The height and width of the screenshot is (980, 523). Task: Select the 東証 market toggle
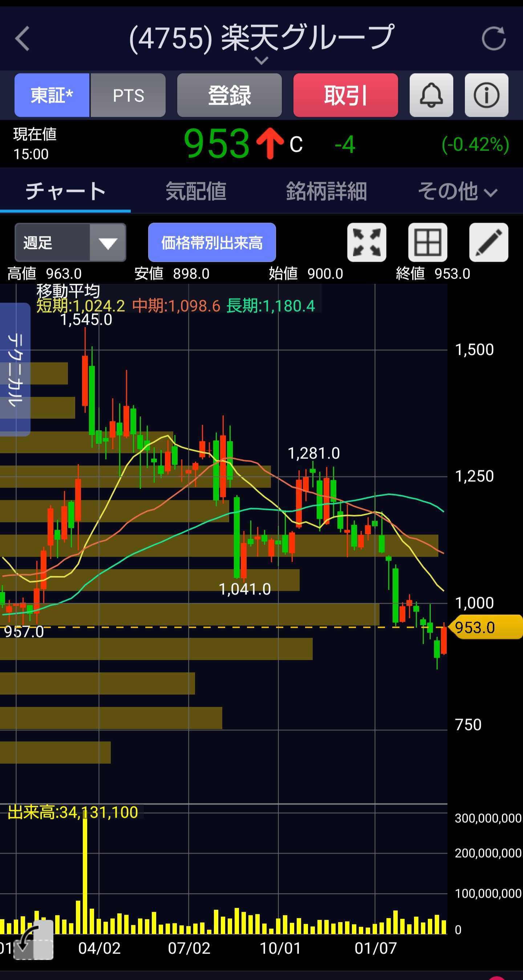pos(52,95)
